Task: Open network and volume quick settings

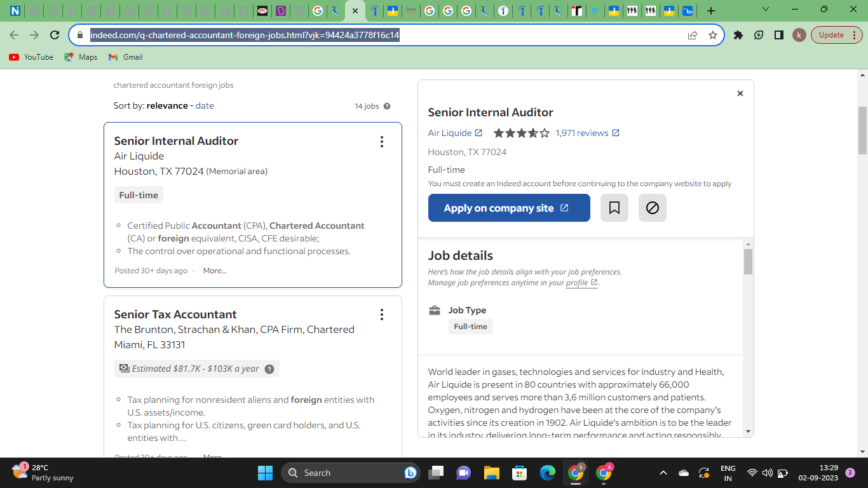Action: click(768, 473)
